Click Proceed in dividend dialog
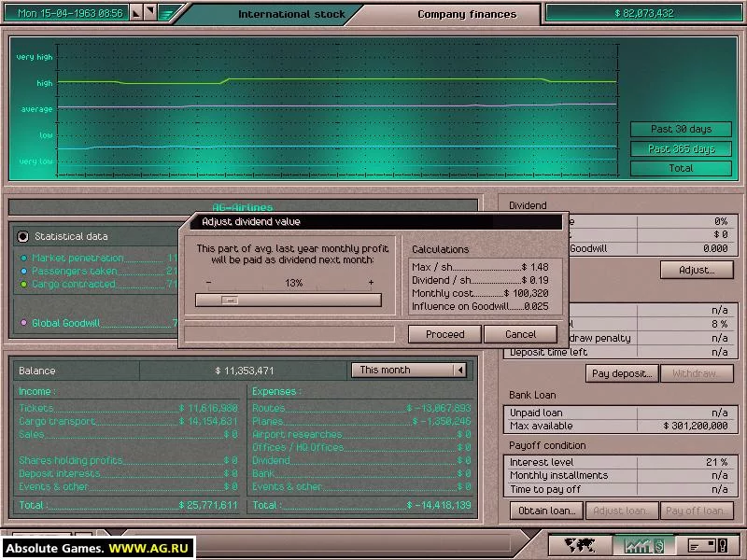 445,334
